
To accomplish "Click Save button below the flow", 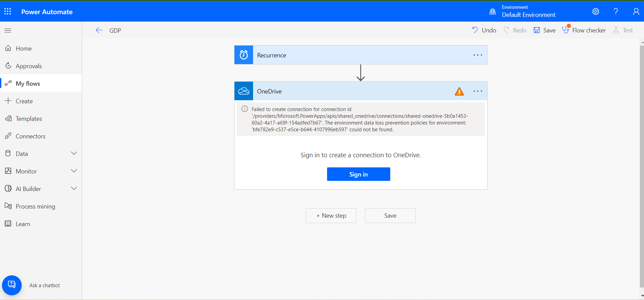I will tap(390, 216).
